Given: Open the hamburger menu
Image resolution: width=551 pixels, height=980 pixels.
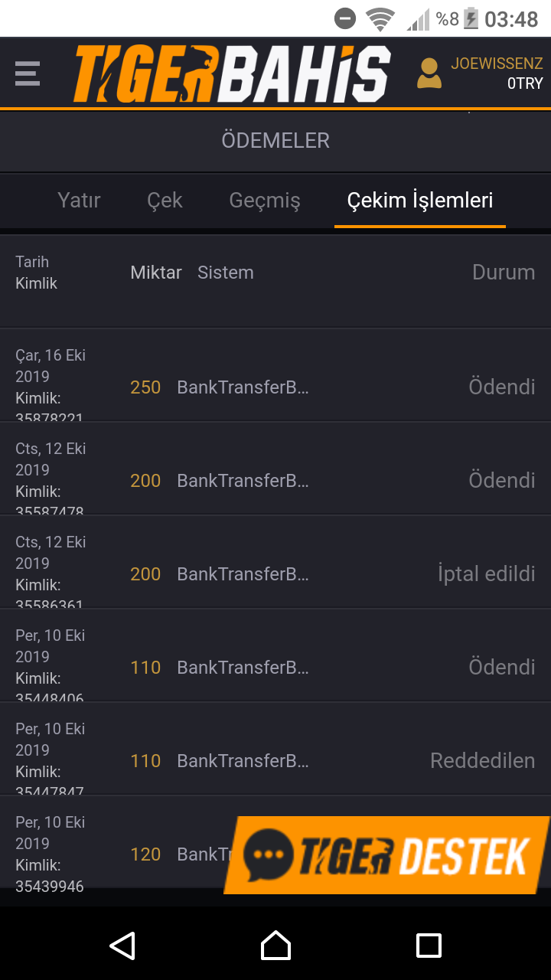Looking at the screenshot, I should (28, 74).
